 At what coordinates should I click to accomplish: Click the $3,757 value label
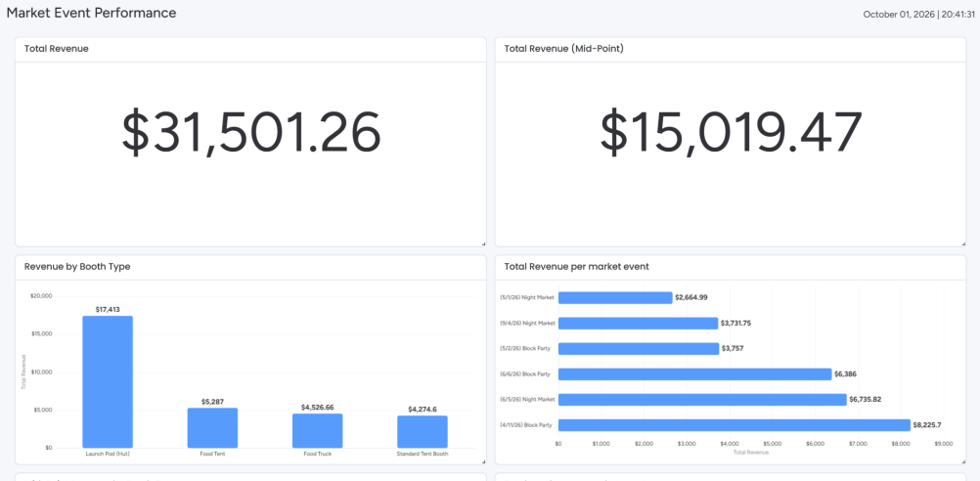pyautogui.click(x=733, y=349)
